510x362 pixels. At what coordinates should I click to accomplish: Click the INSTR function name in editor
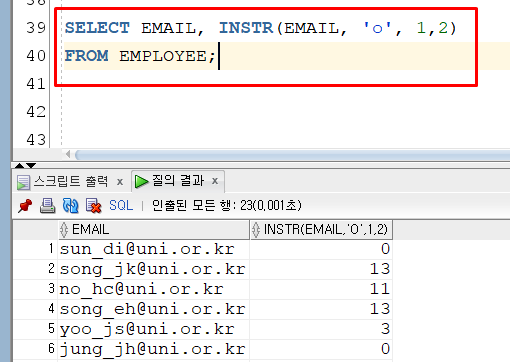[x=246, y=28]
